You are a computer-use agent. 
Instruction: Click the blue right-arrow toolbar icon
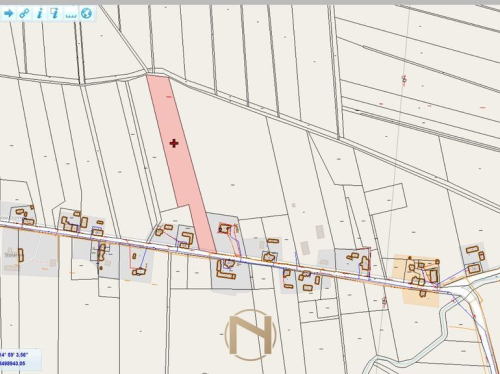(x=9, y=13)
